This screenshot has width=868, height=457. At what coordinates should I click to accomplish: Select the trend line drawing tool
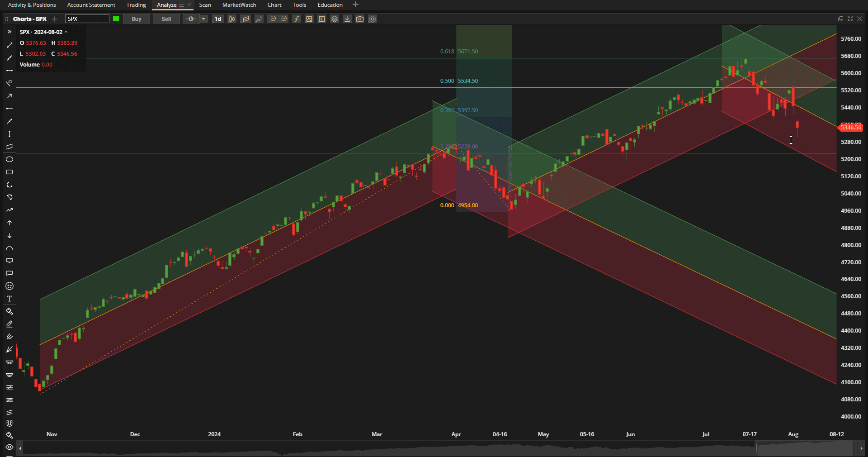pyautogui.click(x=9, y=45)
